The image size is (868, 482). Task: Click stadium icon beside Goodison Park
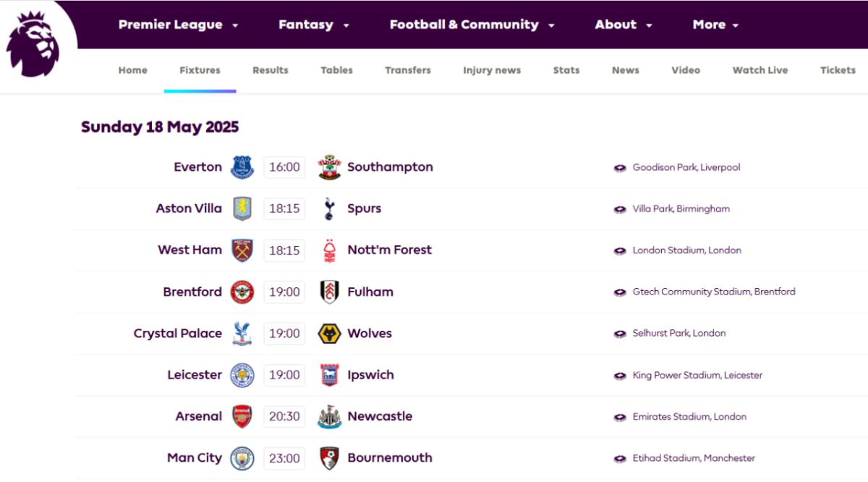(620, 168)
